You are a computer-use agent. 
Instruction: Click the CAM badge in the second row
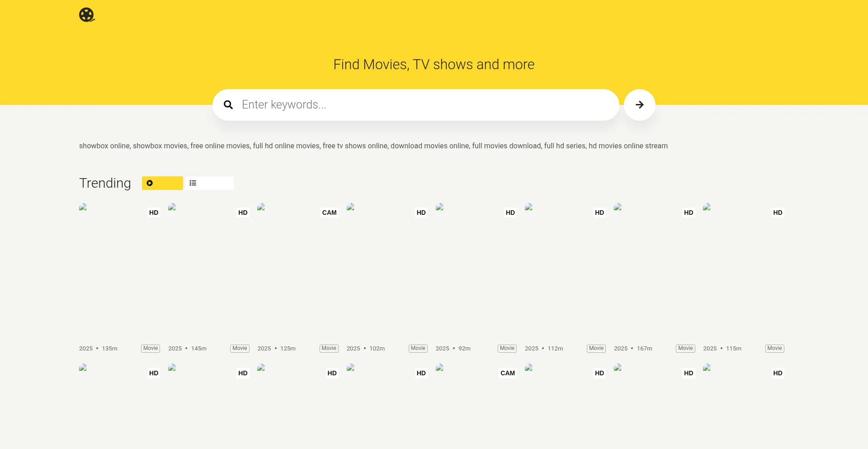(x=507, y=373)
